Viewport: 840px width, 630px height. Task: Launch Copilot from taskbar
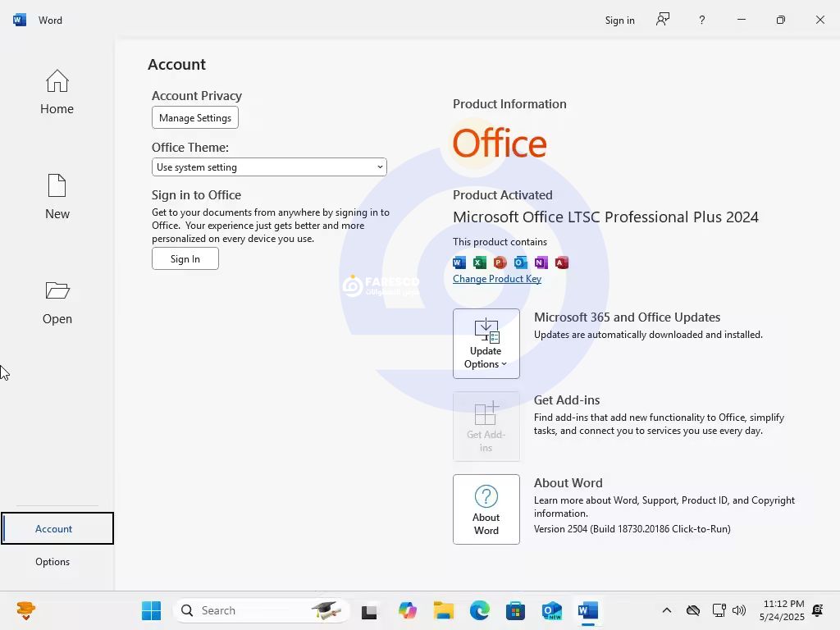coord(407,610)
